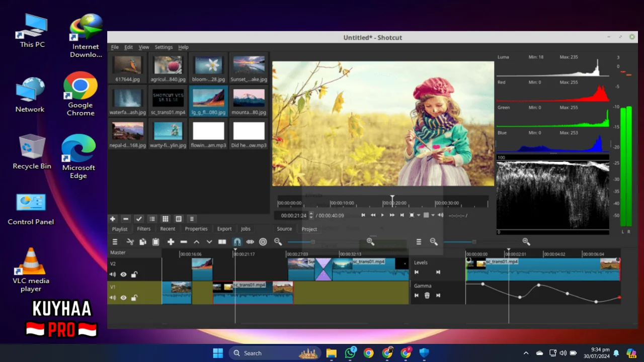The width and height of the screenshot is (644, 362).
Task: Switch playlist to icons view
Action: pos(178,219)
